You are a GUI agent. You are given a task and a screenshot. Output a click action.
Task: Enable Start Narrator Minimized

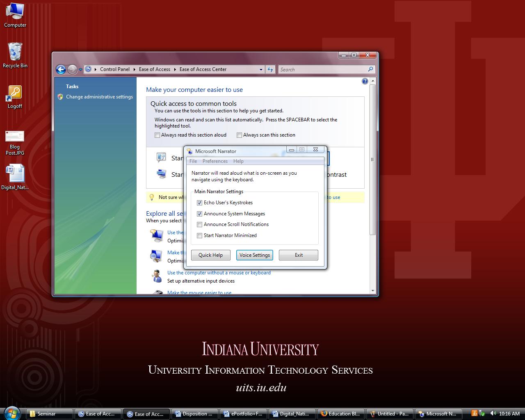[x=199, y=235]
